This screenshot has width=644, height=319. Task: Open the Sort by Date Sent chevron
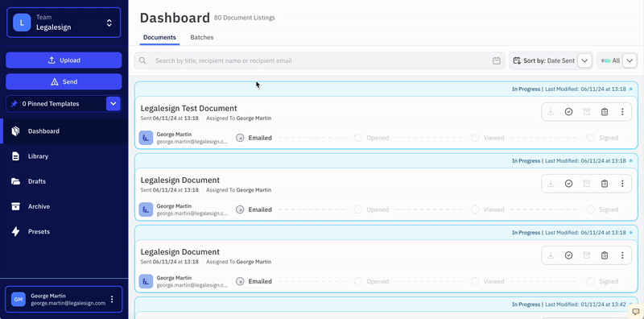[x=584, y=61]
